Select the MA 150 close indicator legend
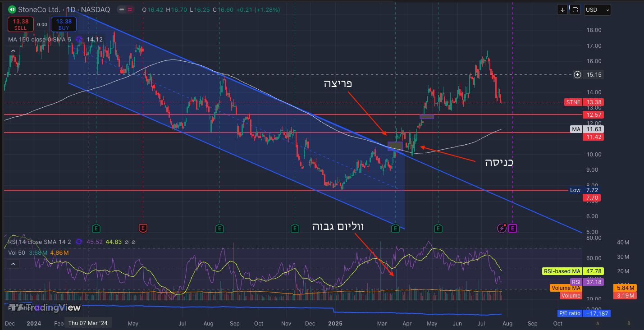This screenshot has height=330, width=644. [x=40, y=39]
